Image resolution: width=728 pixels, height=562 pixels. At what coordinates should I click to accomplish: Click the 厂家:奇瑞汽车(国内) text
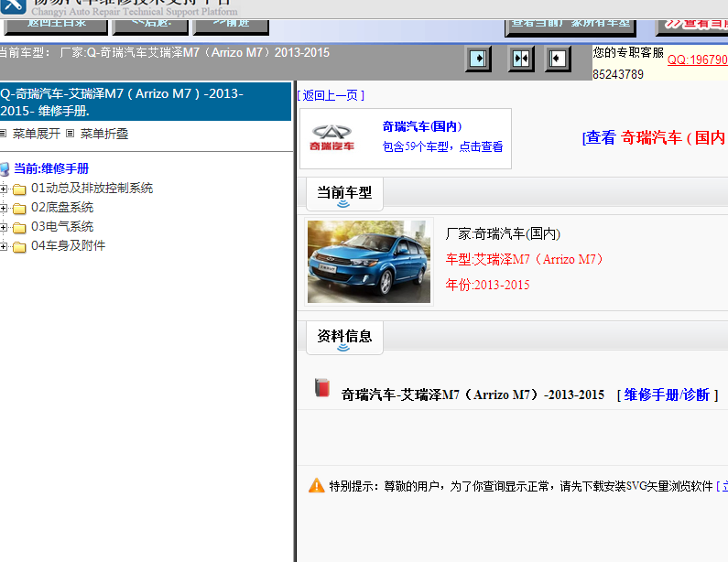click(x=503, y=233)
